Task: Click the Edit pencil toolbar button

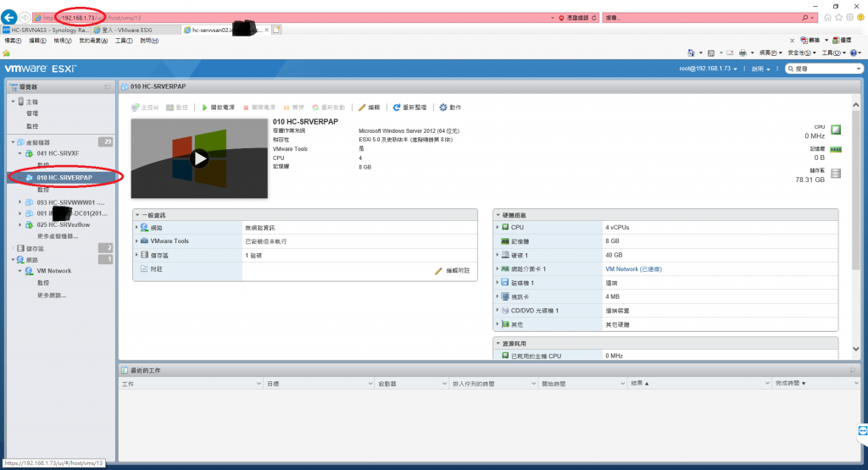Action: click(x=370, y=108)
